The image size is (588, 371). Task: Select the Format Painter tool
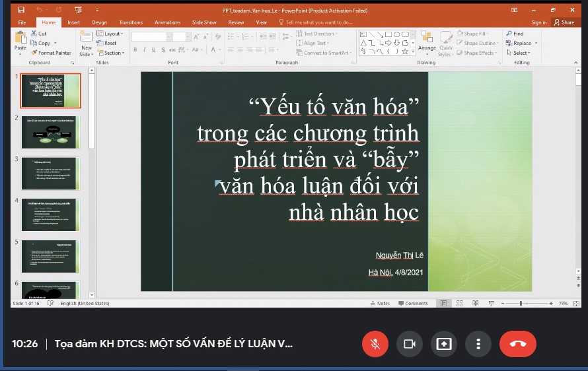(52, 53)
